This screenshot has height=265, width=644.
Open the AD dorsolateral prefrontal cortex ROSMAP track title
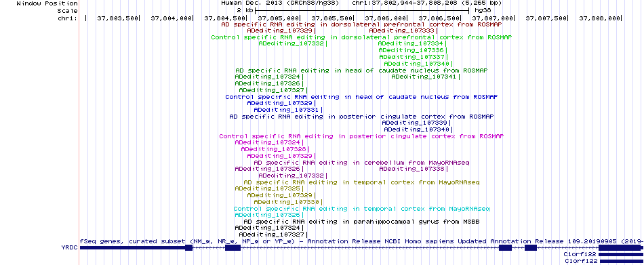tap(361, 24)
